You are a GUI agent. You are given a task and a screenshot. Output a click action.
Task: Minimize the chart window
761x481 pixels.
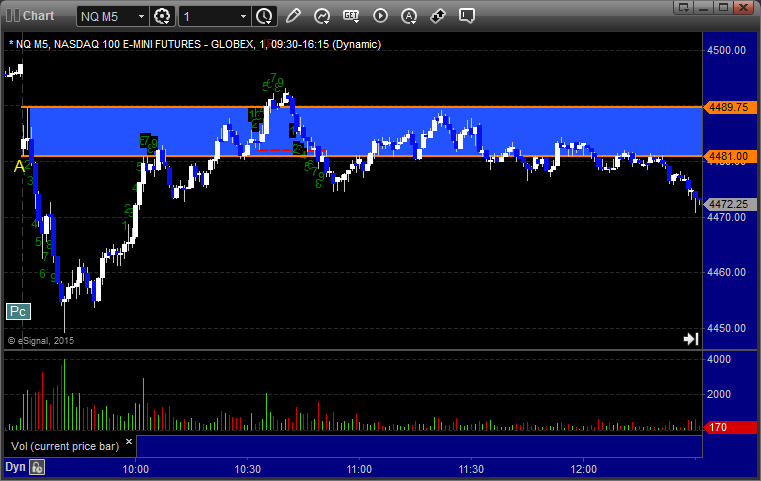click(704, 7)
